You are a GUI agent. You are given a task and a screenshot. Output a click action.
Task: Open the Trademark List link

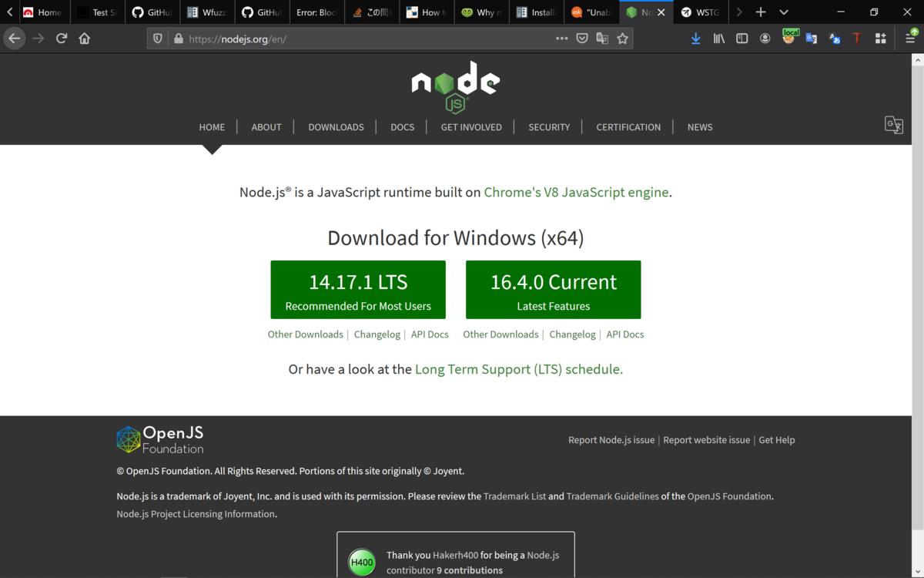point(514,496)
